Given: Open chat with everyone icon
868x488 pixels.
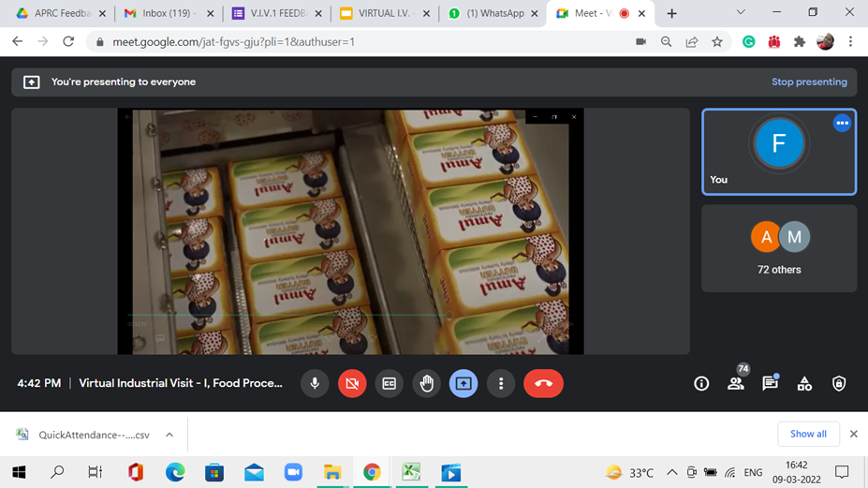Looking at the screenshot, I should pos(770,383).
